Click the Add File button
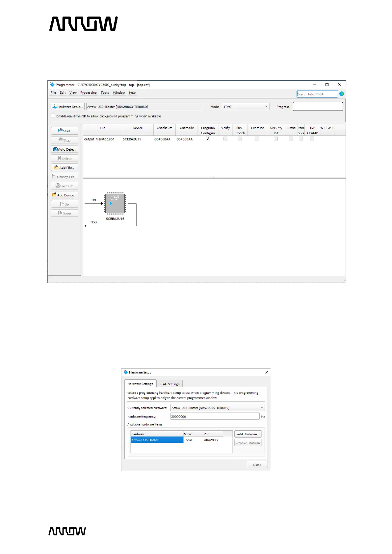Viewport: 392px width, 554px height. (65, 167)
